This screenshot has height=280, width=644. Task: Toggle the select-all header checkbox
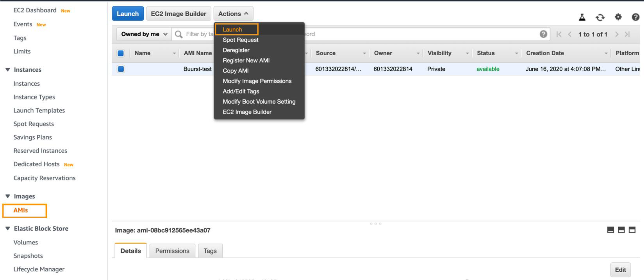[121, 53]
